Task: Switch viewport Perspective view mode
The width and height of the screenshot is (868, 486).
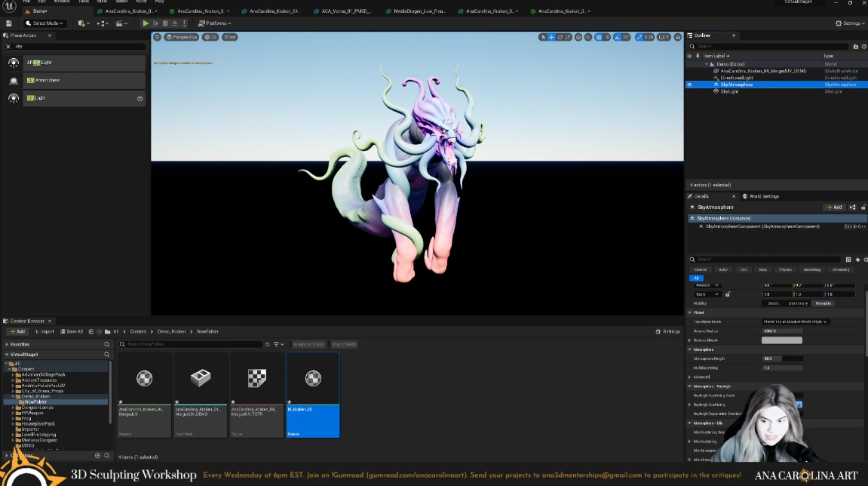Action: 181,37
